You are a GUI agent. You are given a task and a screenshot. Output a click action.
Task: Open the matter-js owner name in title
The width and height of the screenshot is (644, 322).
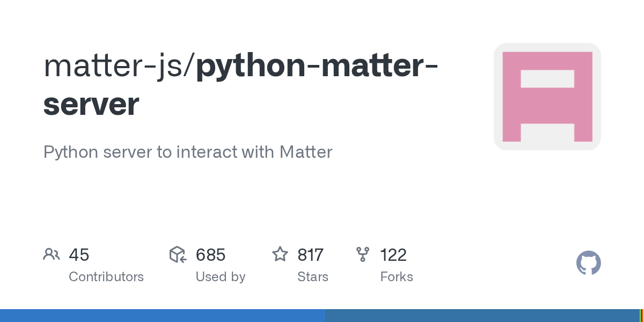pyautogui.click(x=114, y=65)
